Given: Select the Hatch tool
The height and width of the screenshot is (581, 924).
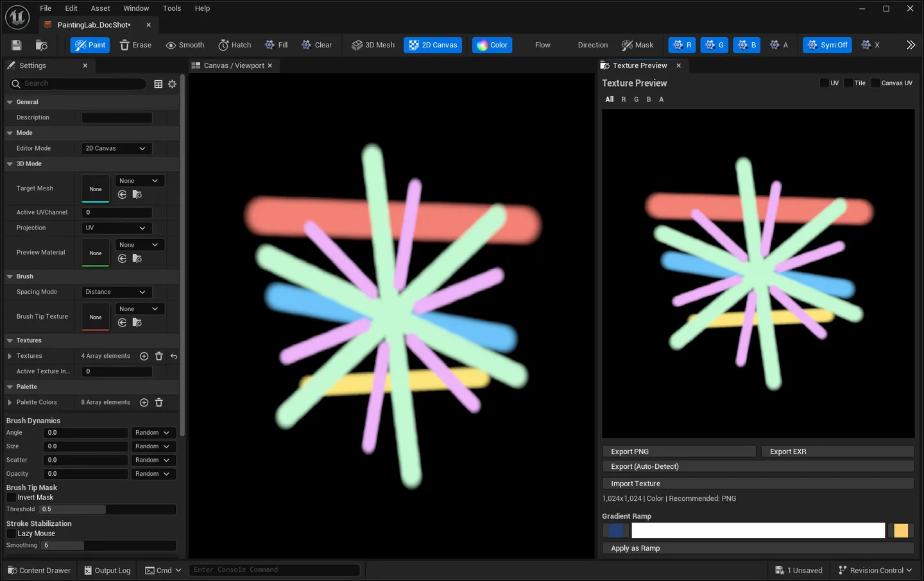Looking at the screenshot, I should point(235,45).
